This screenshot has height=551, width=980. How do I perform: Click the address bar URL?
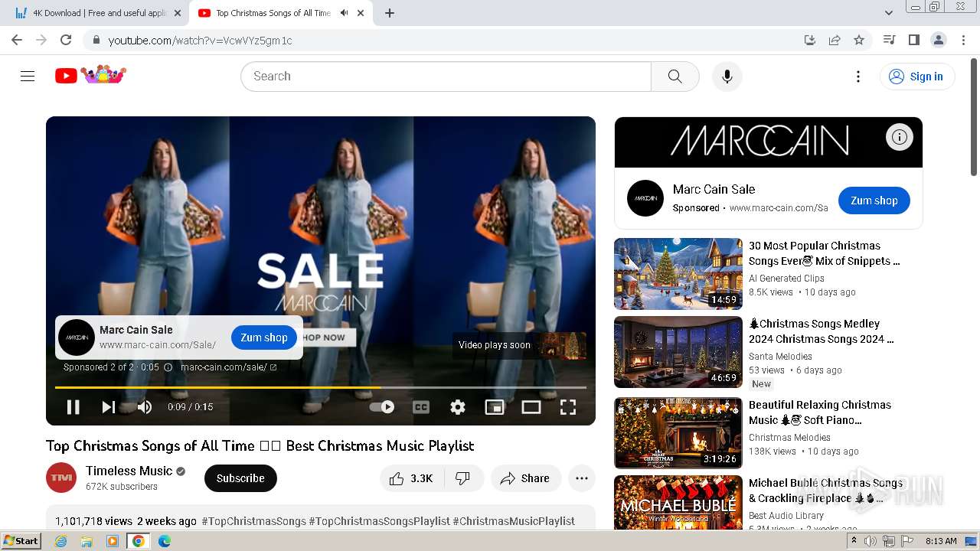[200, 41]
